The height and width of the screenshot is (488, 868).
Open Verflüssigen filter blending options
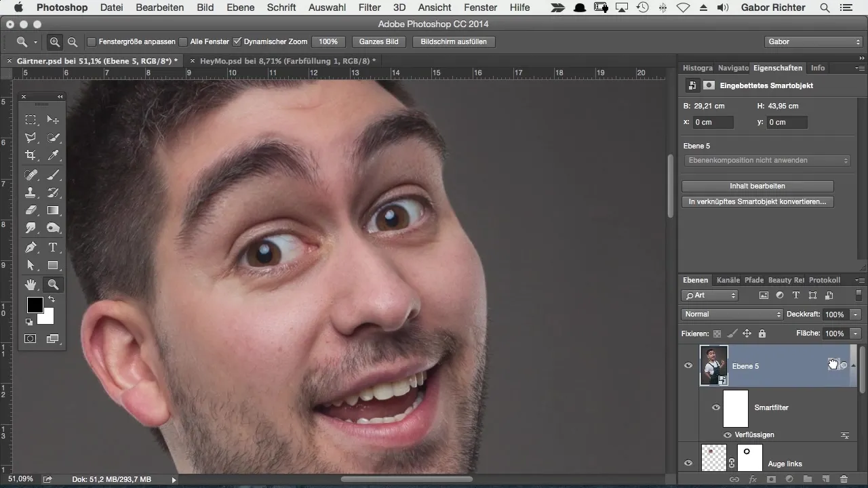tap(846, 435)
